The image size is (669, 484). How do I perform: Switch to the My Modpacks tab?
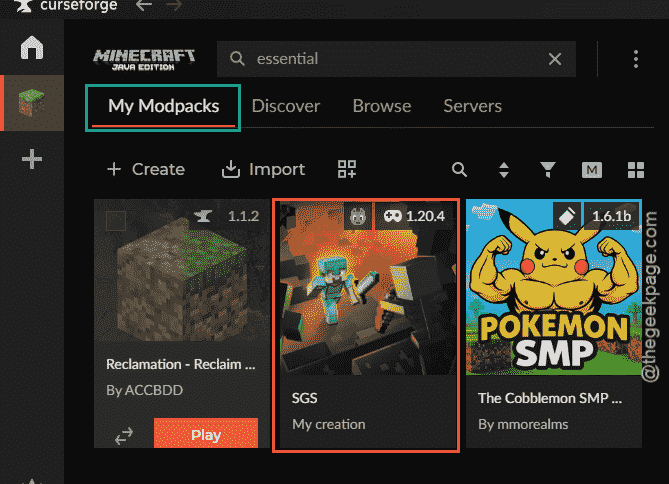[163, 106]
